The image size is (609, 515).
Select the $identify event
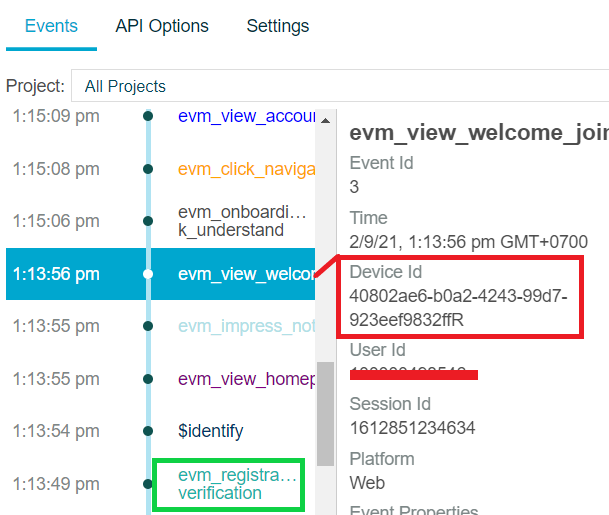pyautogui.click(x=211, y=431)
